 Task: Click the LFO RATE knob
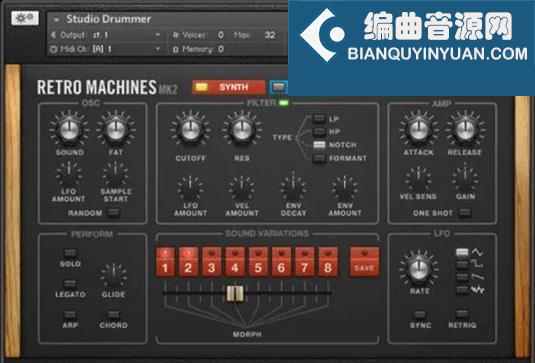[419, 270]
